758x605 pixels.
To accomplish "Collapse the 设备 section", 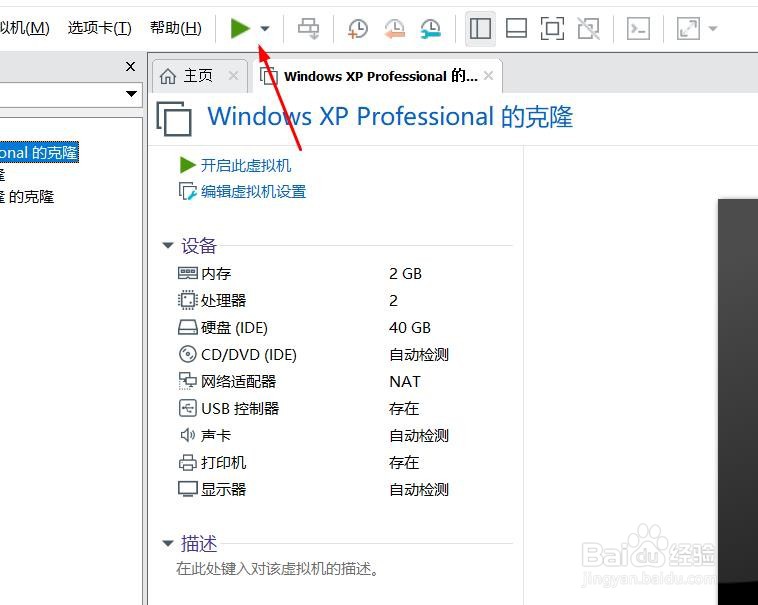I will coord(168,245).
